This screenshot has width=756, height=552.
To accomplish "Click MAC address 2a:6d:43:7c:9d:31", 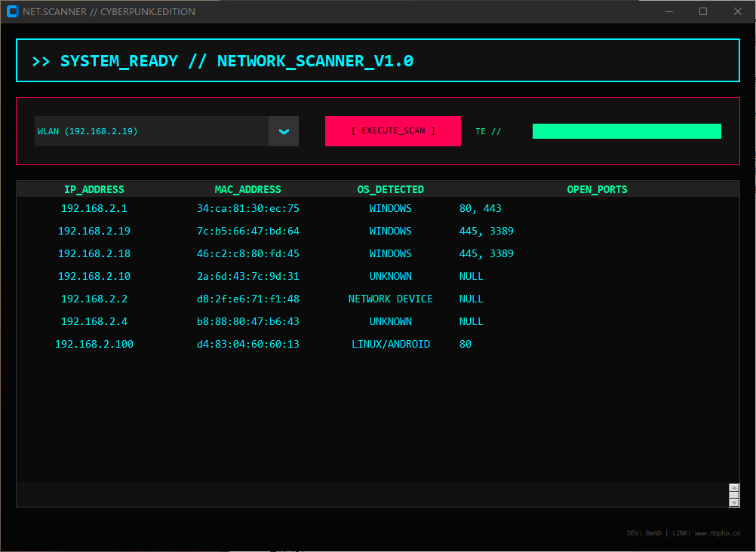I will (247, 276).
